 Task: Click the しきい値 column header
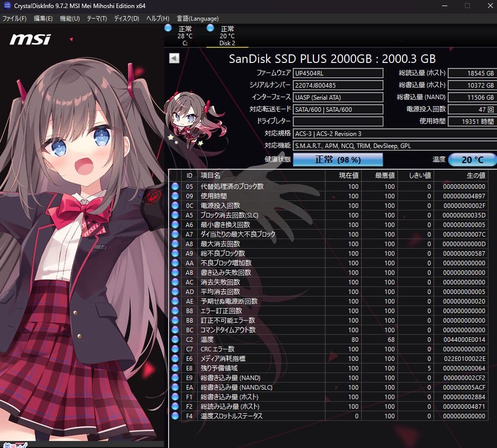(416, 176)
